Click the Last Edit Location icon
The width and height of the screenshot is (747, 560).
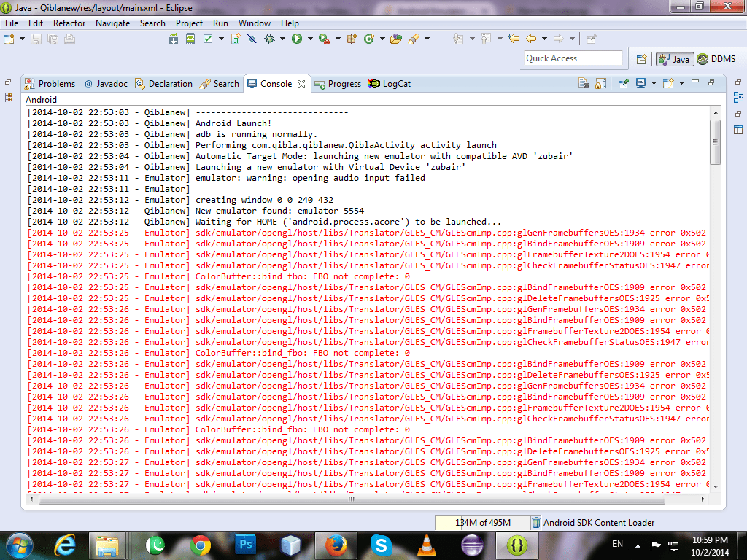(514, 39)
